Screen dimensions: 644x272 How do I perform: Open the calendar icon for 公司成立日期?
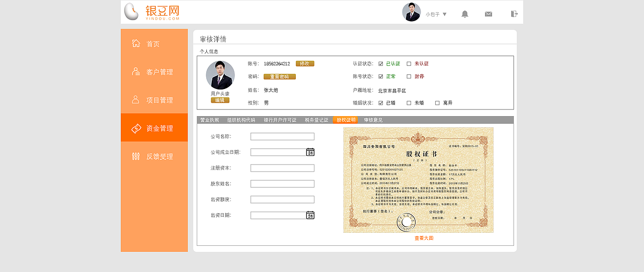tap(310, 152)
